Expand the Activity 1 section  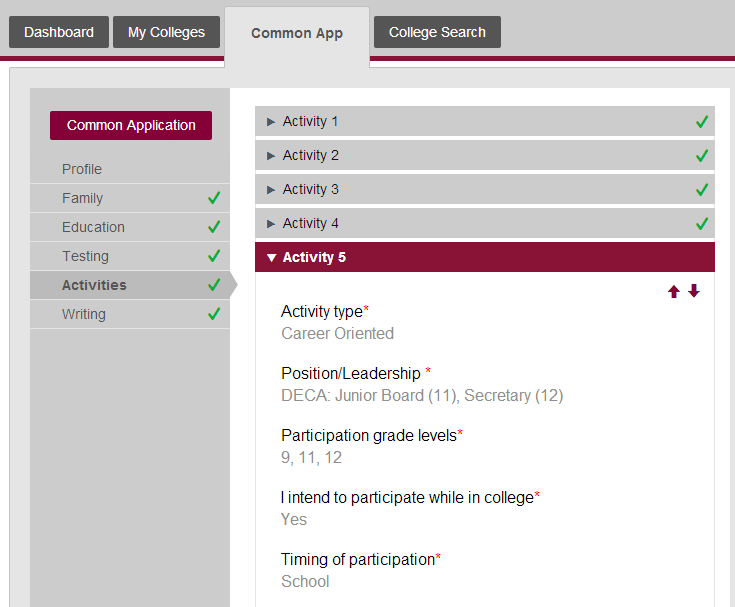pos(310,121)
